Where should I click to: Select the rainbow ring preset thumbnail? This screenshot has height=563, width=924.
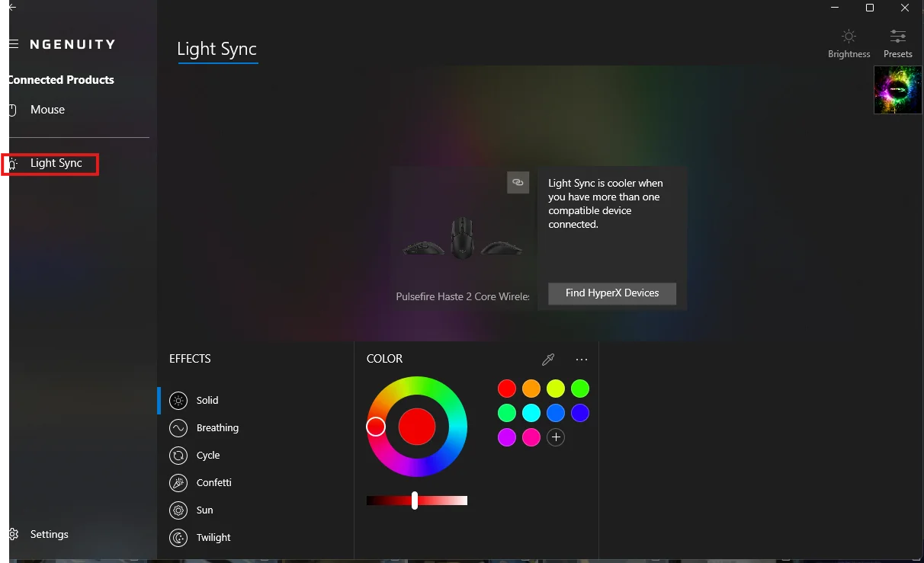(x=897, y=90)
